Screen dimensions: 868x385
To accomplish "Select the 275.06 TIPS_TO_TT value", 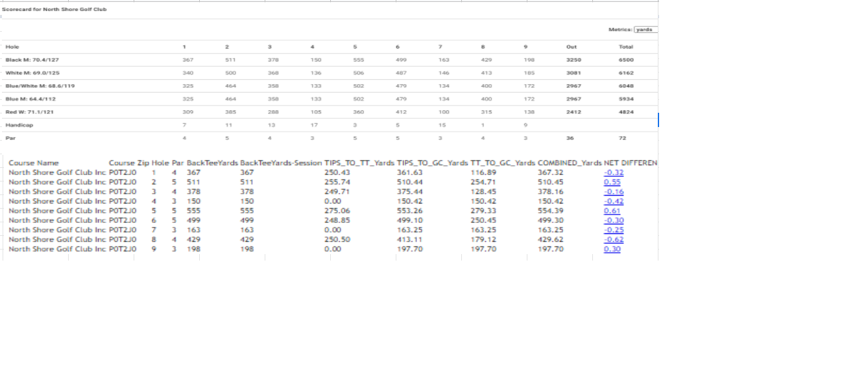I will (337, 211).
